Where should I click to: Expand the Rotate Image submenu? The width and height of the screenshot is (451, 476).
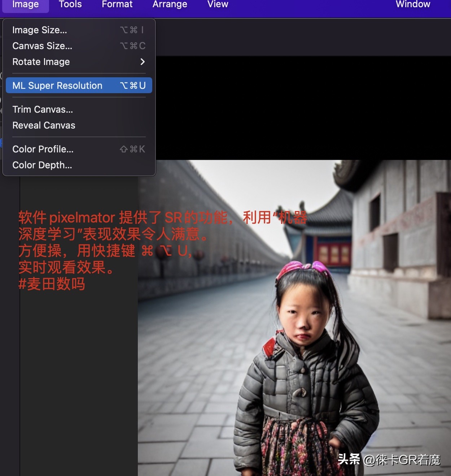(41, 62)
